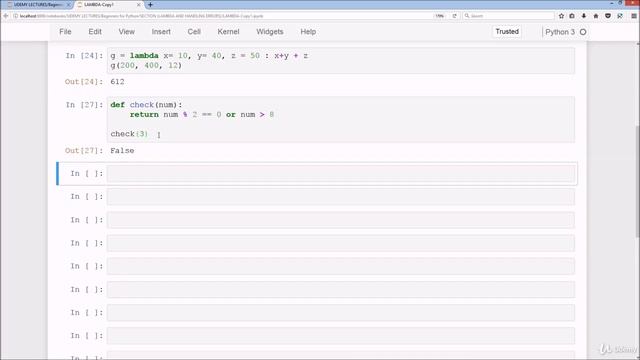This screenshot has width=640, height=360.
Task: Open the Widgets menu
Action: pos(270,32)
